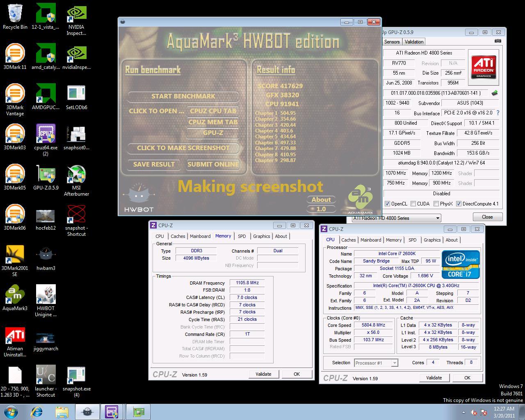The width and height of the screenshot is (525, 420).
Task: Click OK in the CPU-Z processor window
Action: [x=467, y=378]
